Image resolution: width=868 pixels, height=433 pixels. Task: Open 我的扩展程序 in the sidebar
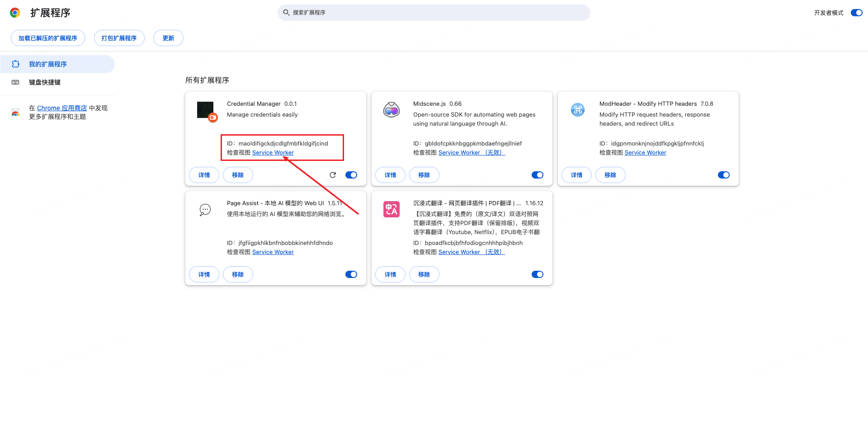(58, 64)
